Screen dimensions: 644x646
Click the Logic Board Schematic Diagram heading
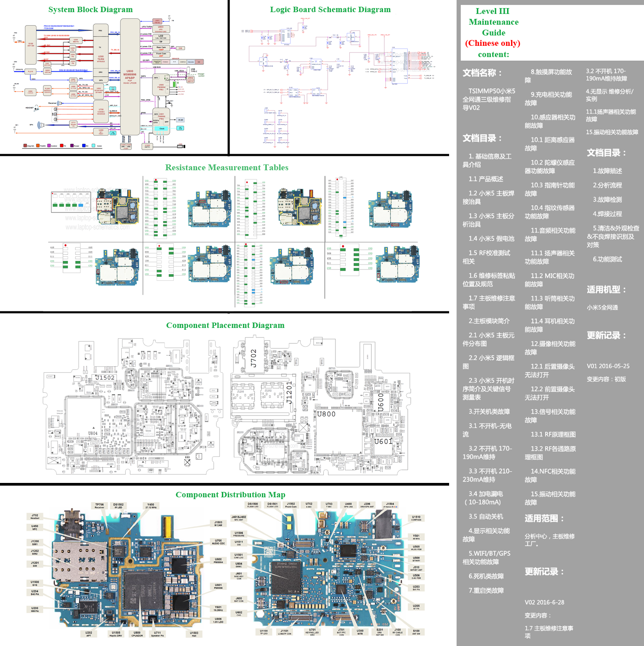coord(330,9)
